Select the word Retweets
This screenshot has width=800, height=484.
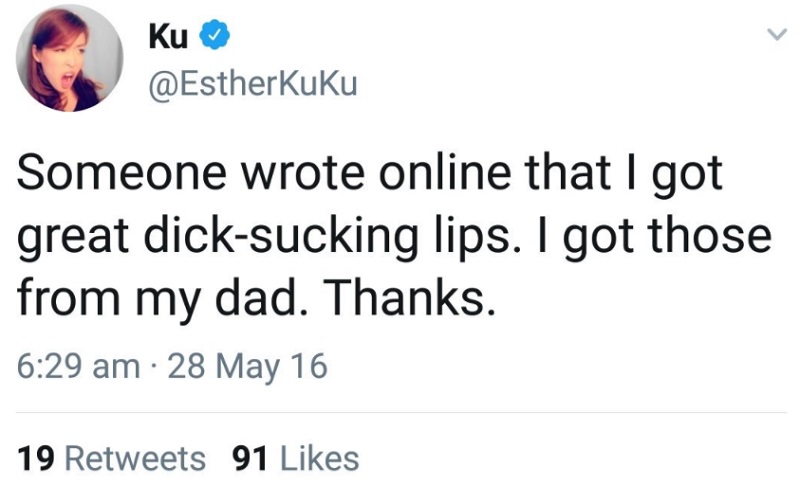point(135,458)
